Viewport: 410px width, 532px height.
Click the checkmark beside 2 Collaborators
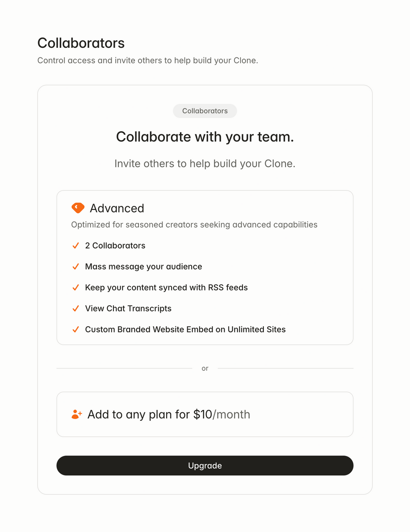pos(76,246)
